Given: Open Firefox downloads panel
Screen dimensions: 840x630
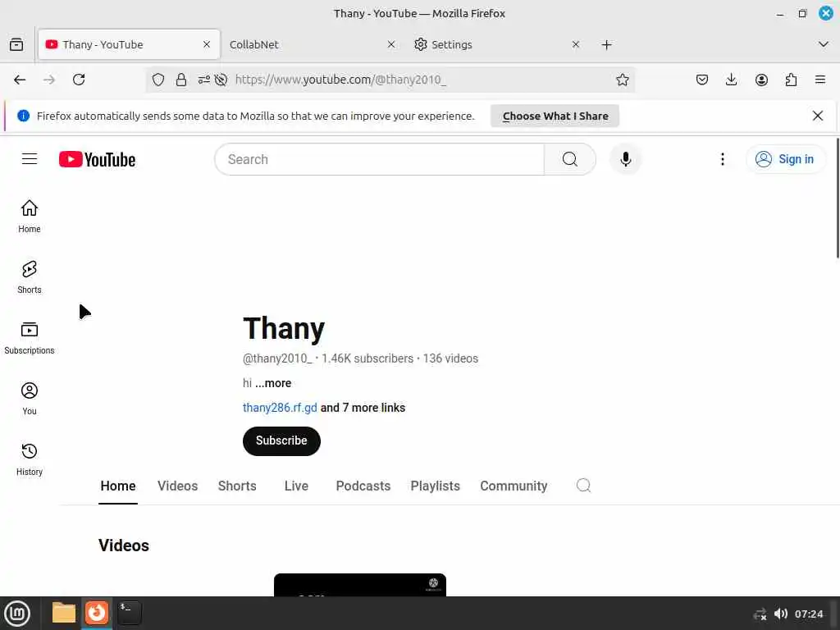Looking at the screenshot, I should tap(731, 80).
